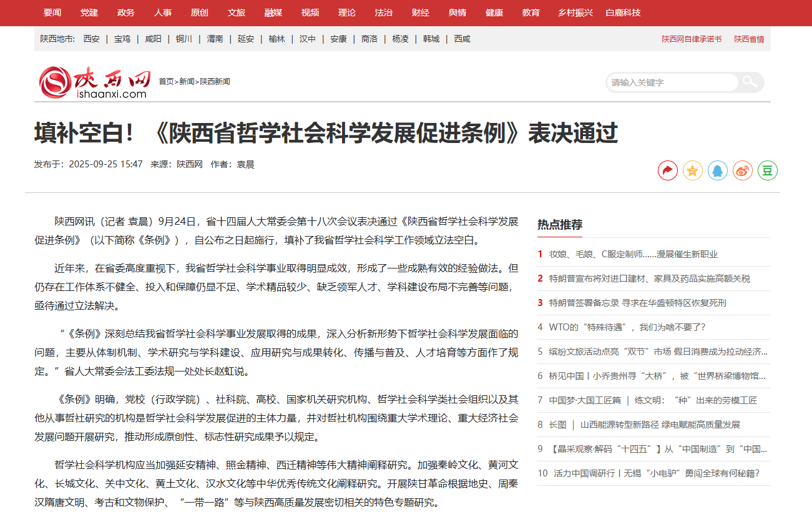Click 首页 in the breadcrumb

click(x=166, y=82)
